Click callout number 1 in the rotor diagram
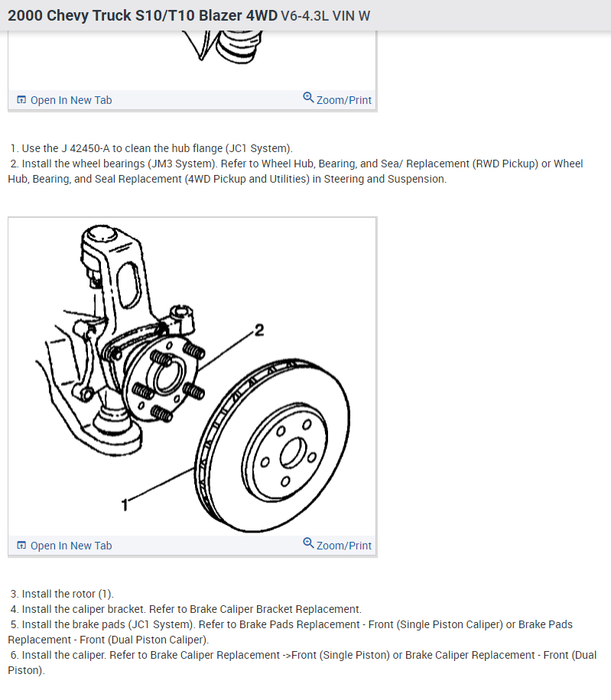The width and height of the screenshot is (611, 700). tap(125, 505)
